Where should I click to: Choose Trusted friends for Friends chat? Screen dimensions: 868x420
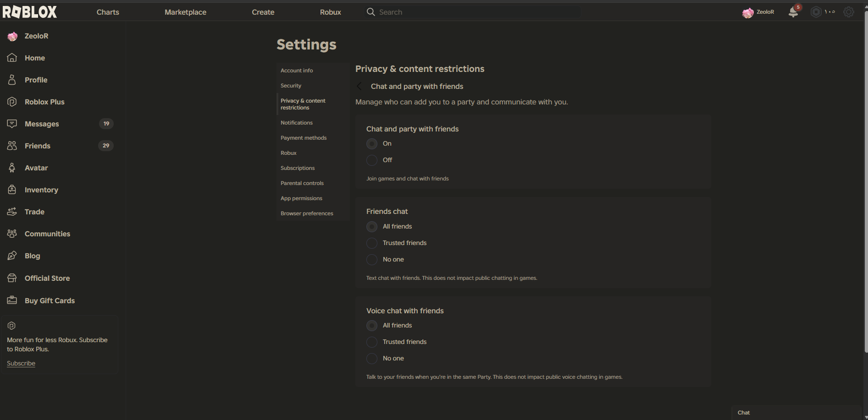pos(372,243)
